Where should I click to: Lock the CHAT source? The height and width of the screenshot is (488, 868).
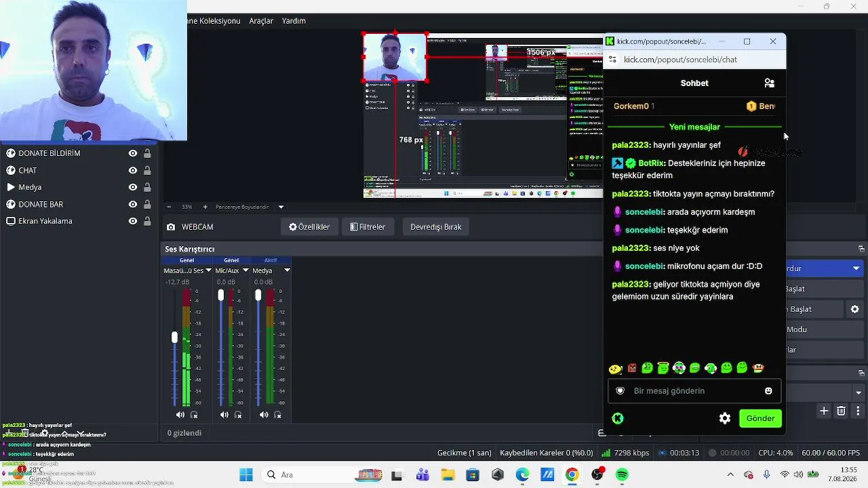[147, 170]
